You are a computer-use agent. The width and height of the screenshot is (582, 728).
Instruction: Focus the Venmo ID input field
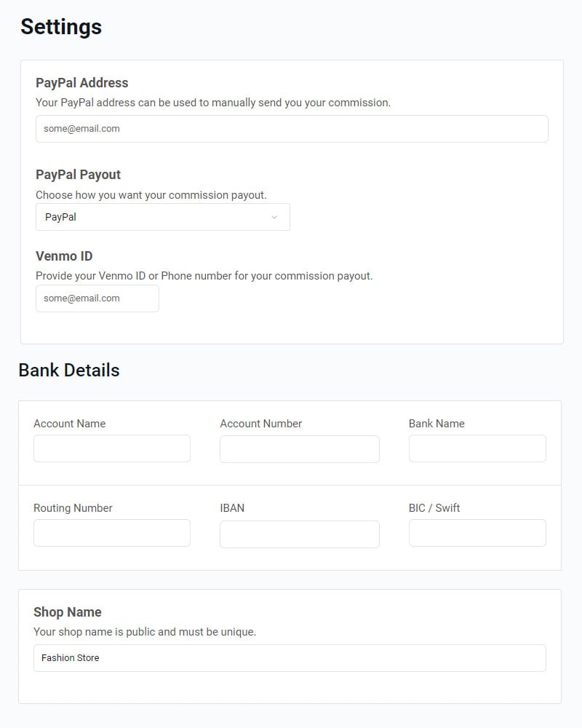click(97, 298)
